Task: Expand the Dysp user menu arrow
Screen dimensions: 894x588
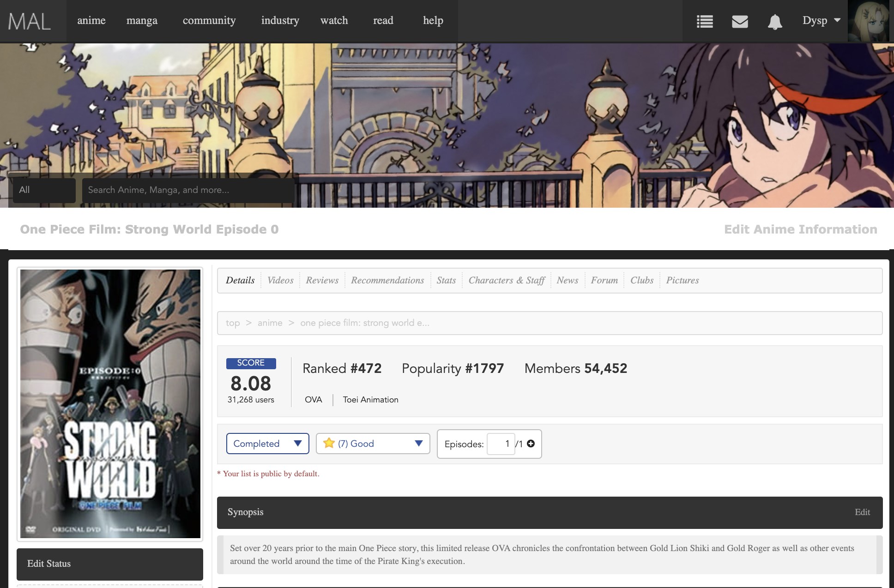Action: (x=837, y=20)
